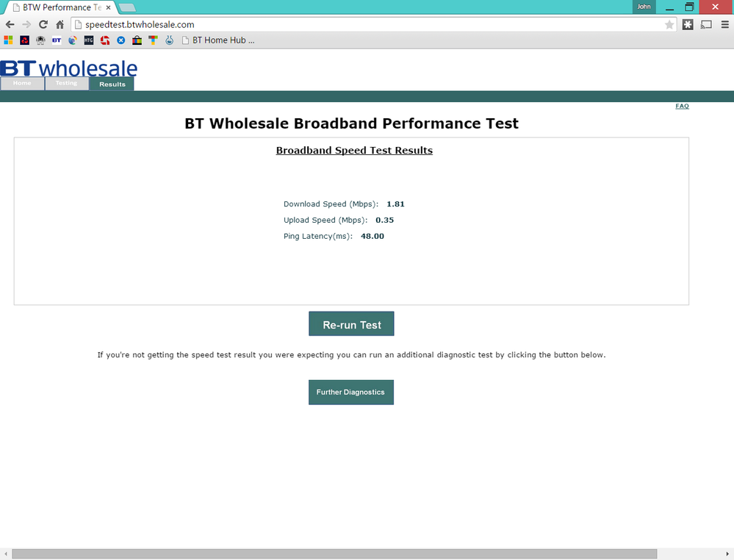Open the FAQ link
This screenshot has height=560, width=734.
coord(682,107)
